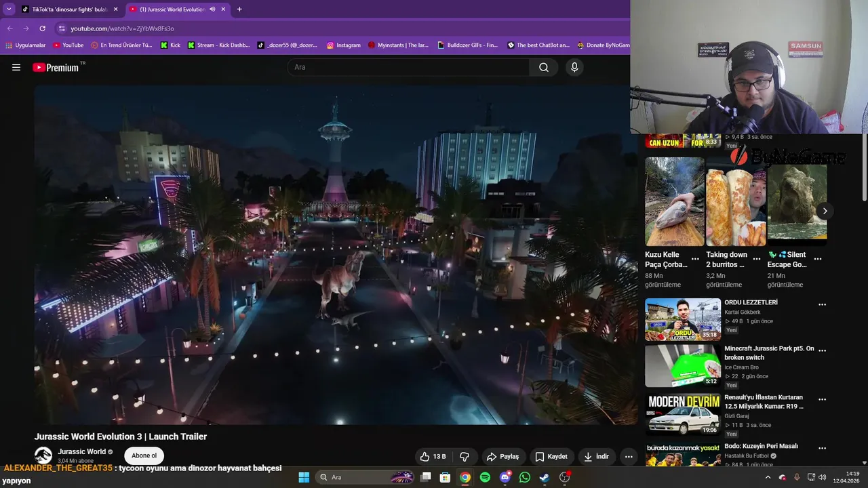868x488 pixels.
Task: View site information icon in address bar
Action: click(62, 28)
